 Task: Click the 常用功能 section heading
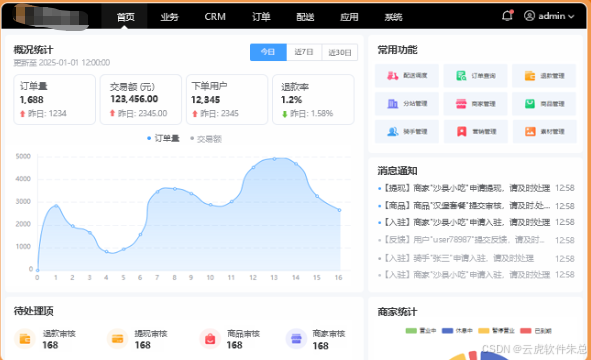[397, 50]
